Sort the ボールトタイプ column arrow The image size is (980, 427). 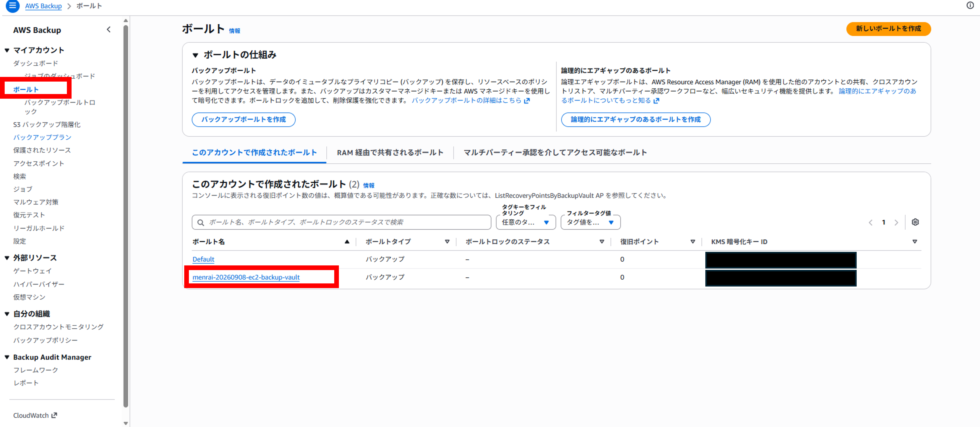447,242
